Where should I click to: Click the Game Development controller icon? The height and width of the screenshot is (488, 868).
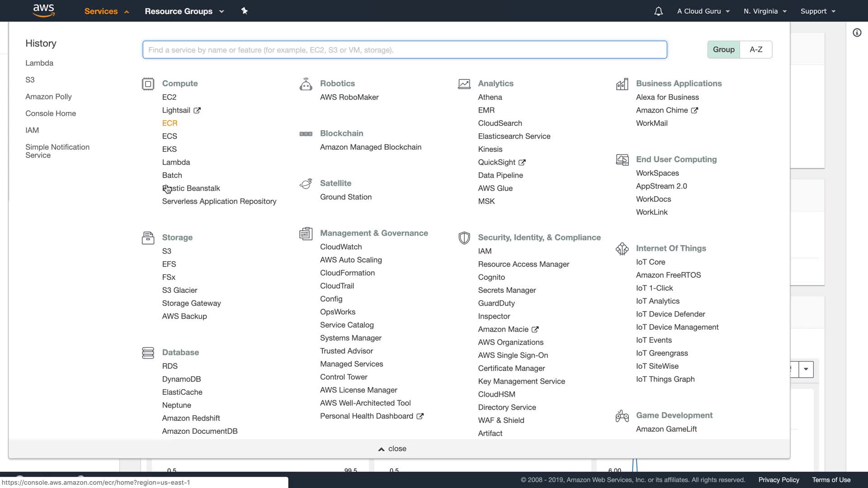coord(622,416)
